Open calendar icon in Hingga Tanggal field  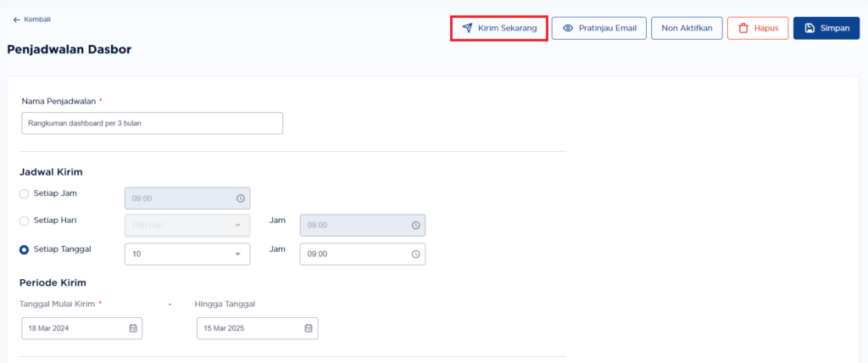pyautogui.click(x=309, y=328)
